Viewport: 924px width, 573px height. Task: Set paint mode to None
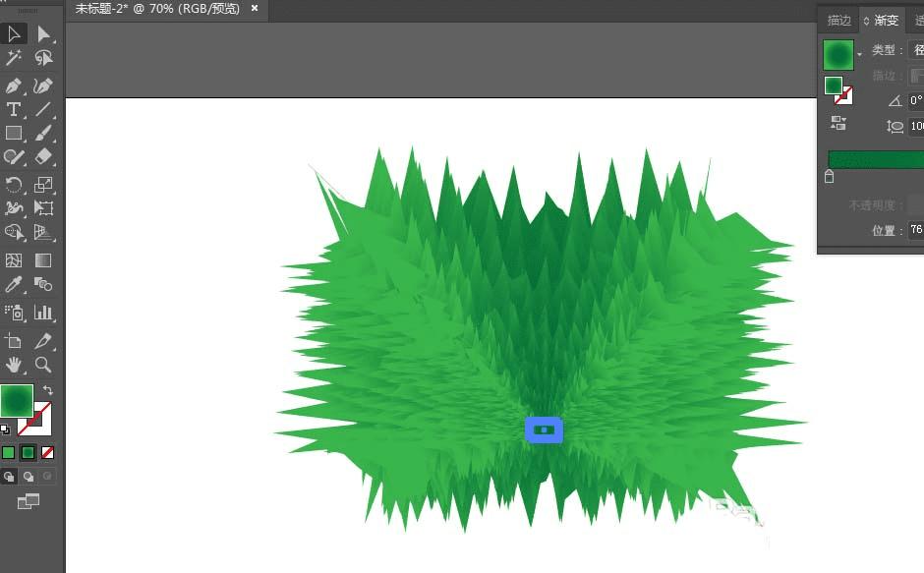pos(48,453)
